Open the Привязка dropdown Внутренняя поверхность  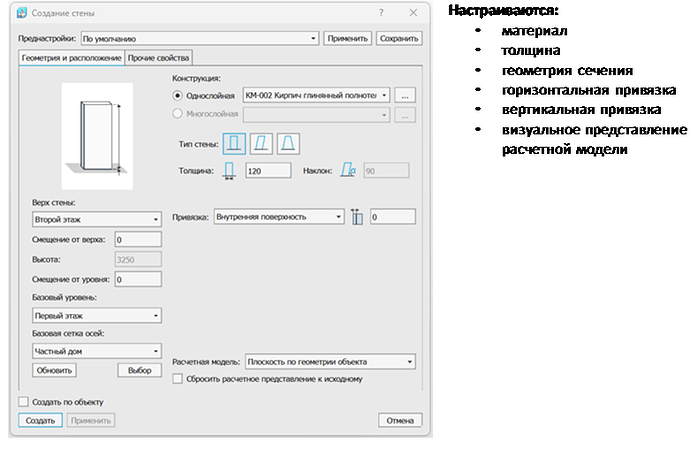click(279, 216)
